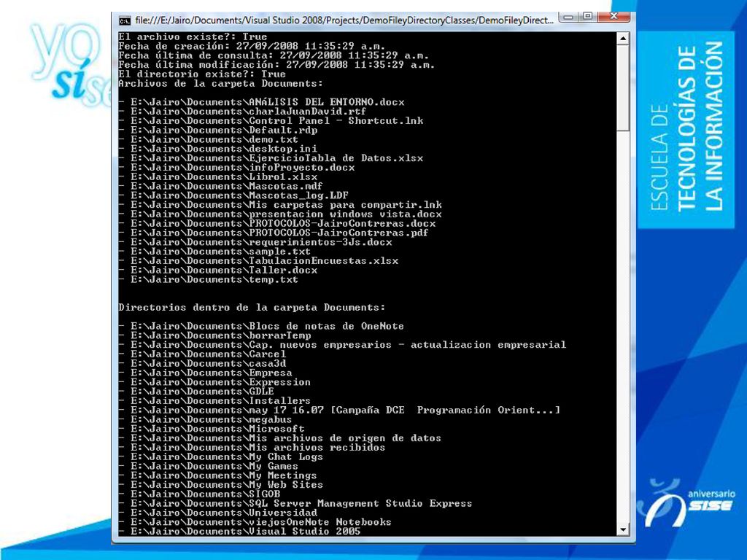Click the 'Expression' directory line

click(215, 382)
